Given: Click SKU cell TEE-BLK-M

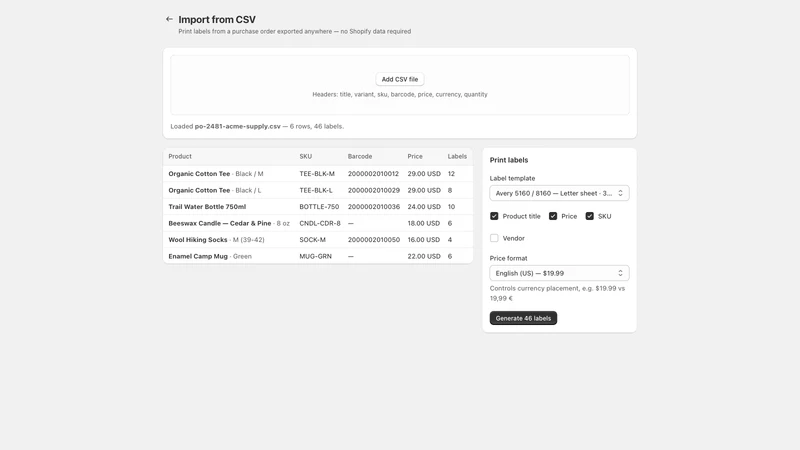Looking at the screenshot, I should [x=317, y=173].
